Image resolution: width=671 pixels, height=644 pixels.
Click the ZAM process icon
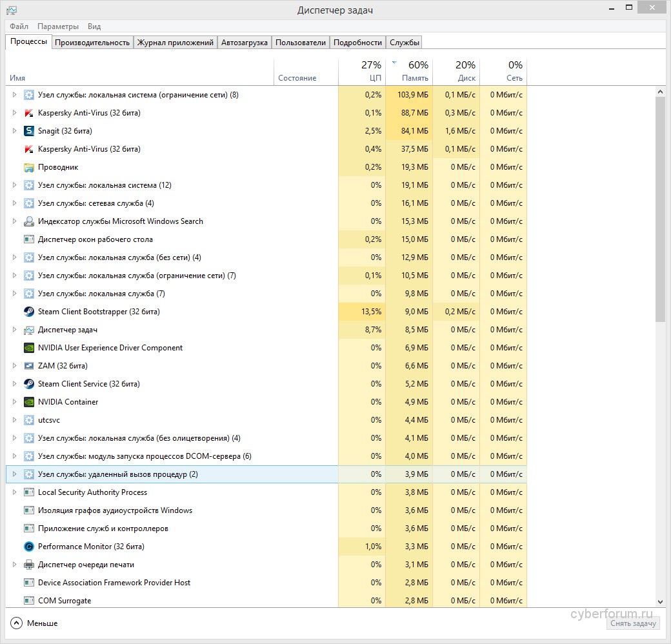coord(28,366)
